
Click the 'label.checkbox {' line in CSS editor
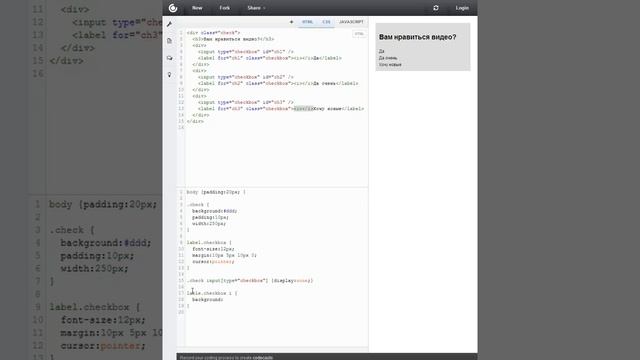(x=209, y=242)
